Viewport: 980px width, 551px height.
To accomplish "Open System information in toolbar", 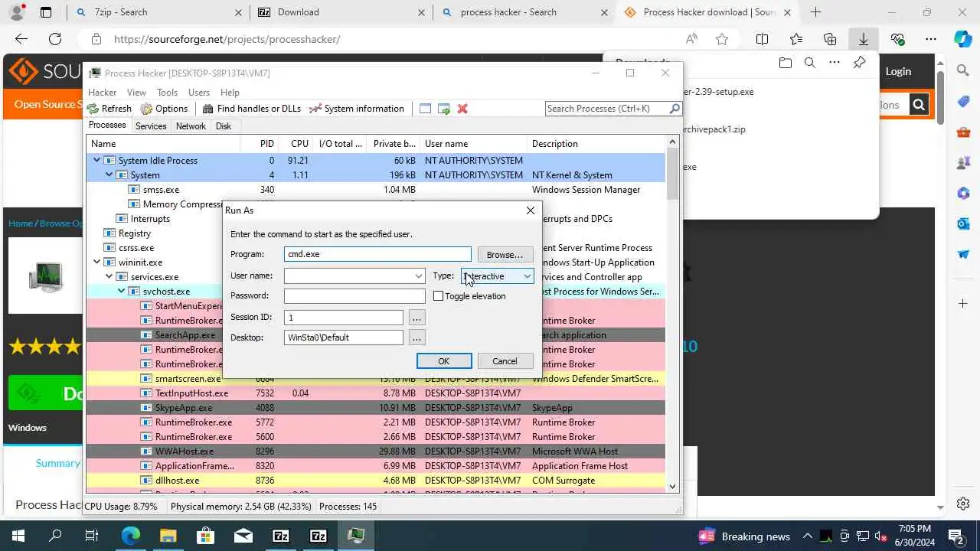I will 356,109.
